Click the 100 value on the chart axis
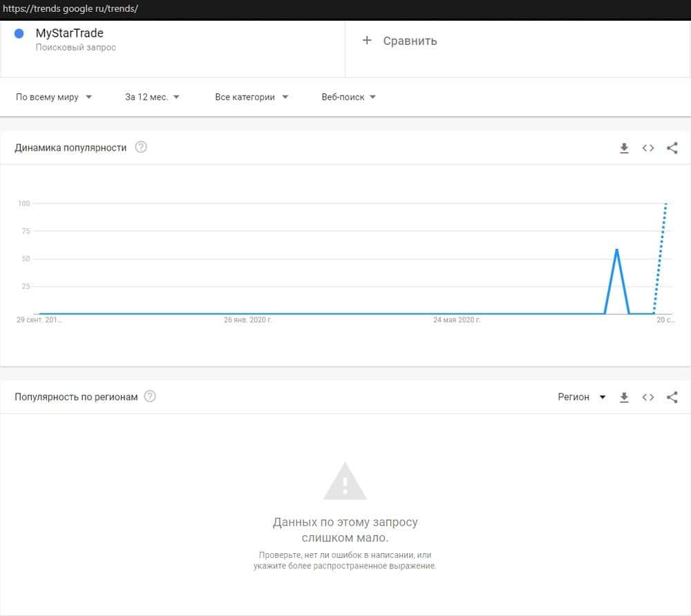Screen dimensions: 691x616 23,203
